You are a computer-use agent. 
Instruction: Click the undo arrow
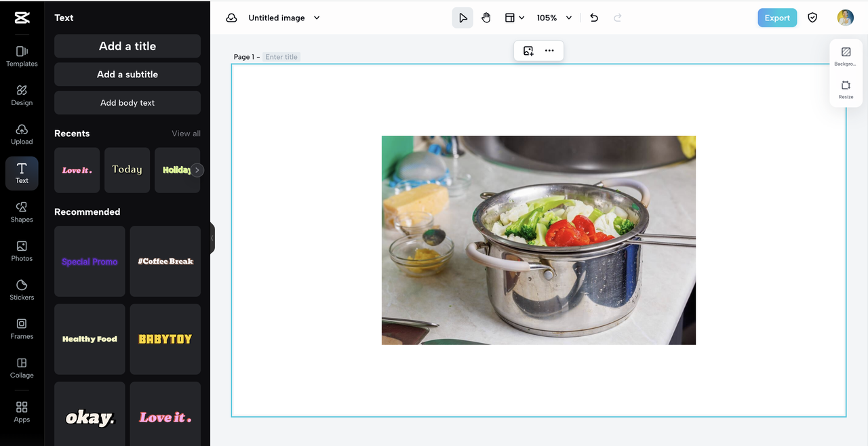594,18
